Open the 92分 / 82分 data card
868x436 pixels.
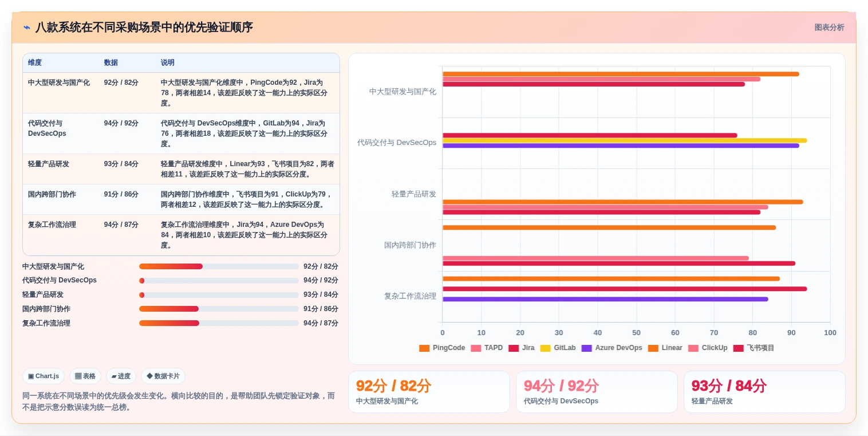(429, 392)
